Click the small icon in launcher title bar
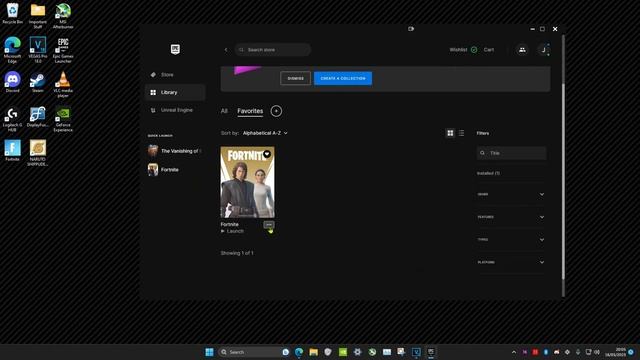This screenshot has height=360, width=640. (411, 29)
